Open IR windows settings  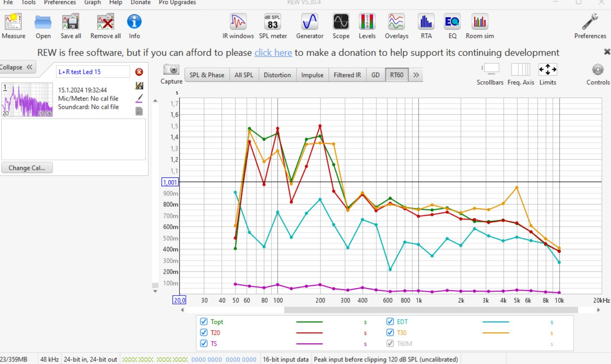coord(238,26)
